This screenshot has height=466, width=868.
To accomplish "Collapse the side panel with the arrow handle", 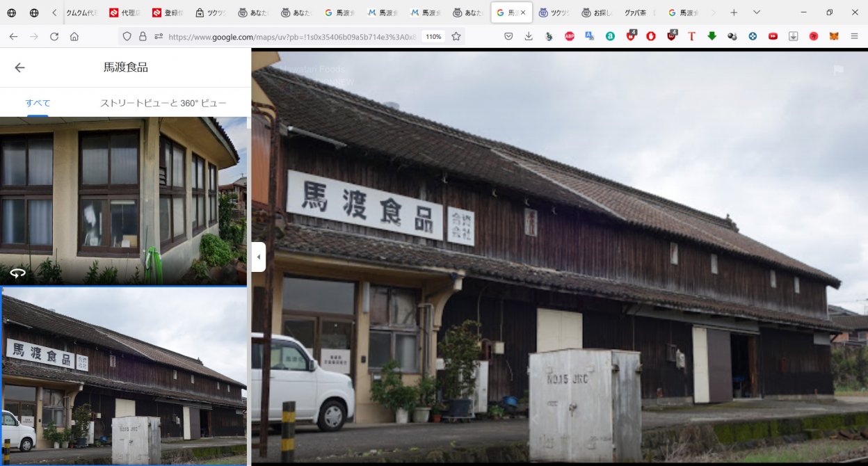I will (x=258, y=257).
